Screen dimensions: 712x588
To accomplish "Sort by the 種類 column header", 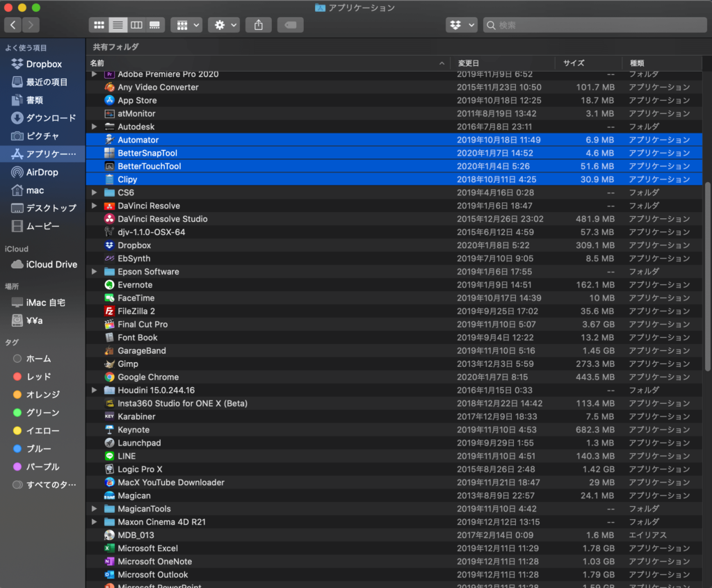I will (x=662, y=63).
